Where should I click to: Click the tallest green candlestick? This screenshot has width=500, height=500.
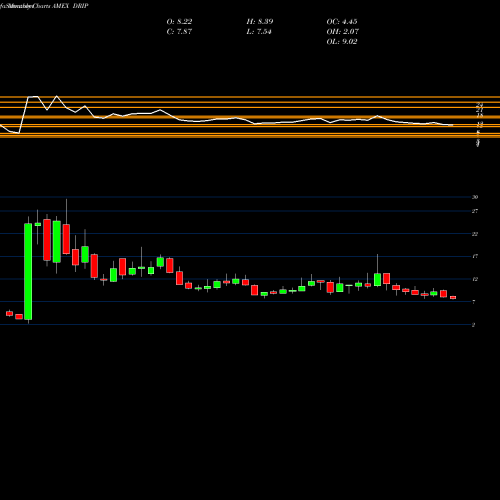(28, 272)
